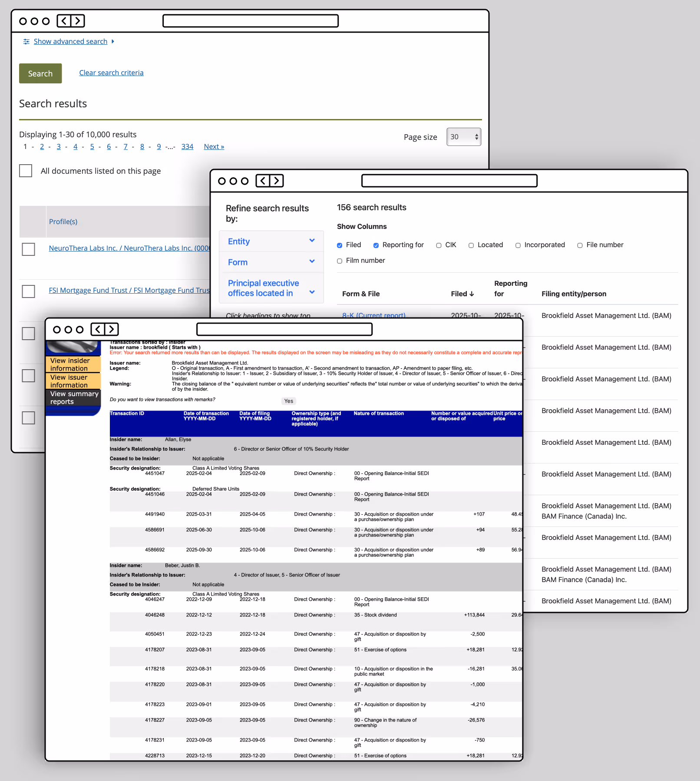Enable the Located column checkbox
Screen dimensions: 700x781
[471, 245]
